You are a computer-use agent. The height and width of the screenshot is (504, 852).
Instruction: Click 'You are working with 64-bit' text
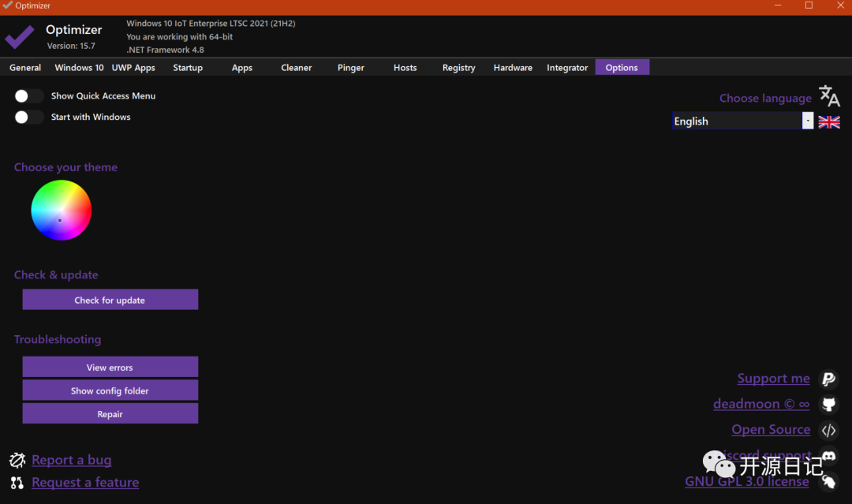[x=179, y=37]
